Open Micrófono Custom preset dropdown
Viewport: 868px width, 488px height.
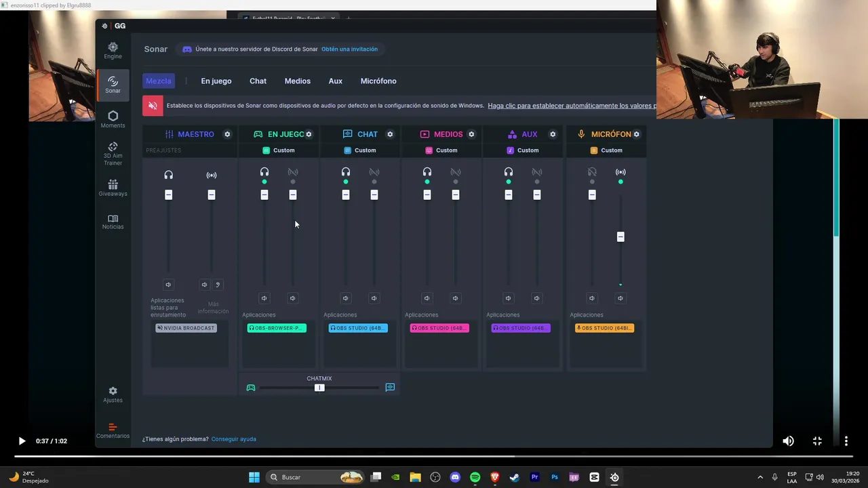tap(606, 150)
